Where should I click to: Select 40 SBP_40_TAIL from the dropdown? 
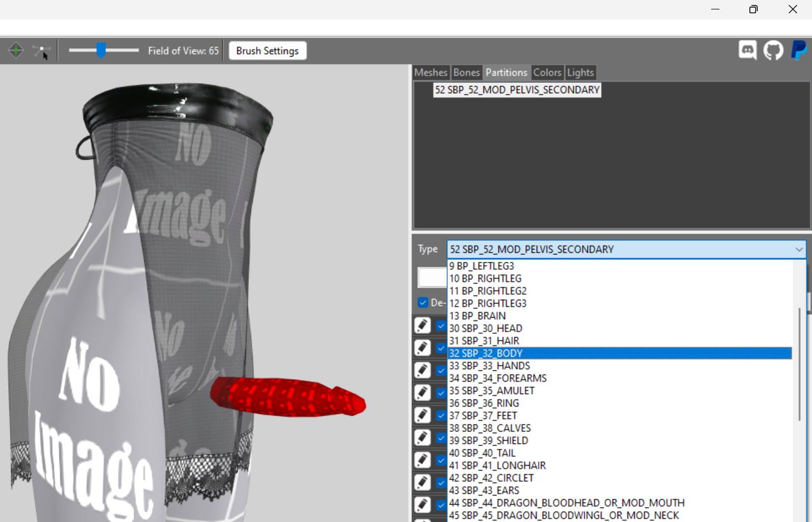620,453
